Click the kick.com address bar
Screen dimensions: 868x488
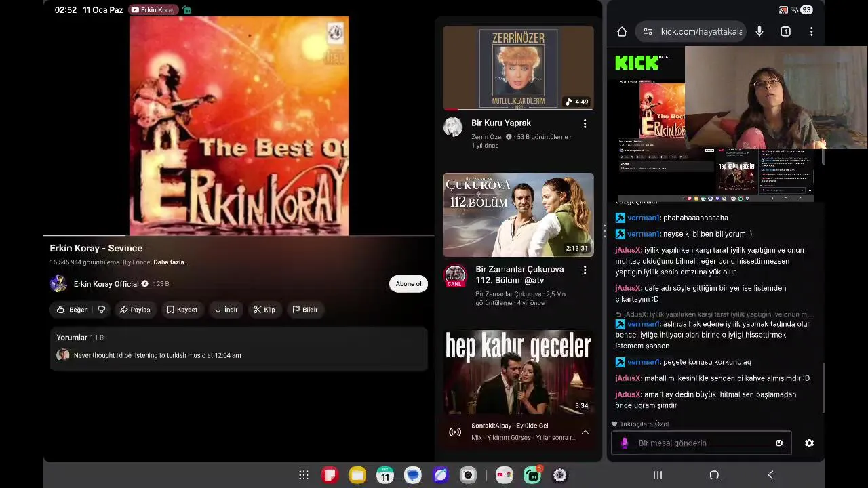(691, 31)
